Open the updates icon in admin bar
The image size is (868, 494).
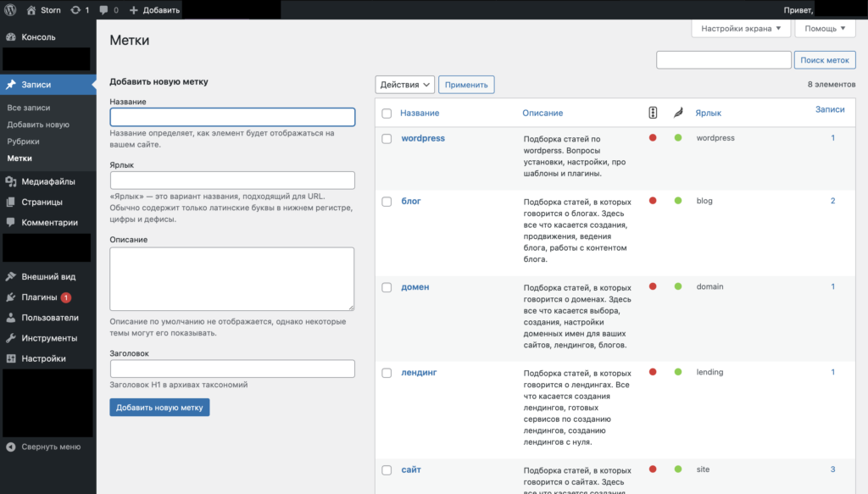coord(75,10)
